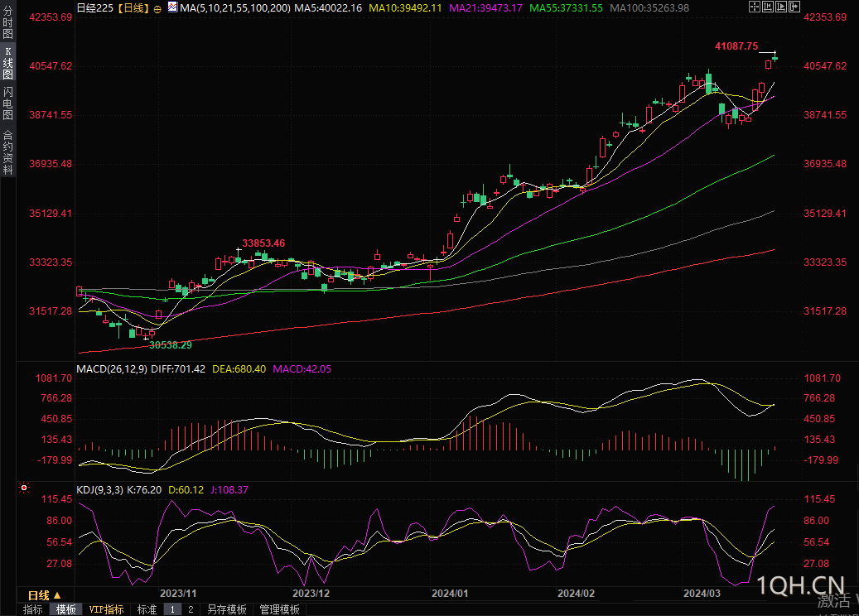Screen dimensions: 859x616
Task: Click 管理模板 to manage templates
Action: [x=280, y=609]
